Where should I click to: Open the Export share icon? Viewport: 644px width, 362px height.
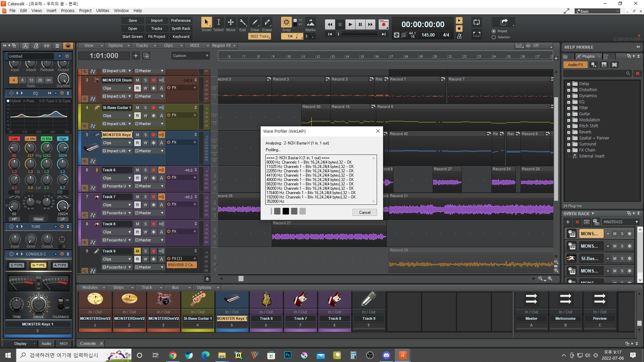[x=504, y=22]
